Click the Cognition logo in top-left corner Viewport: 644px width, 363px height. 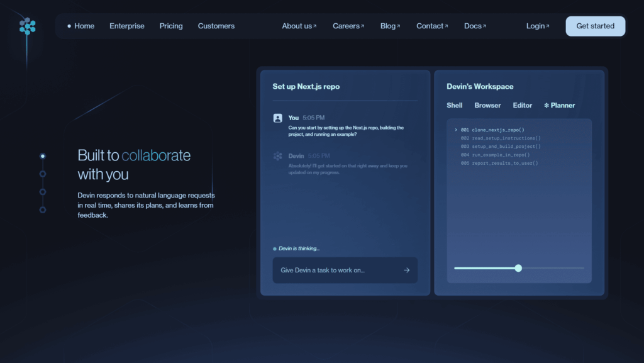pos(27,26)
